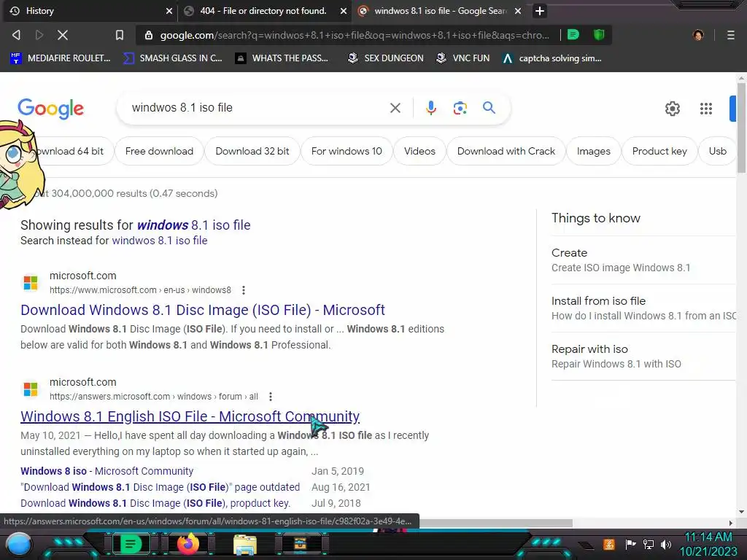Open the clock showing 11:14 AM
This screenshot has width=747, height=560.
708,544
